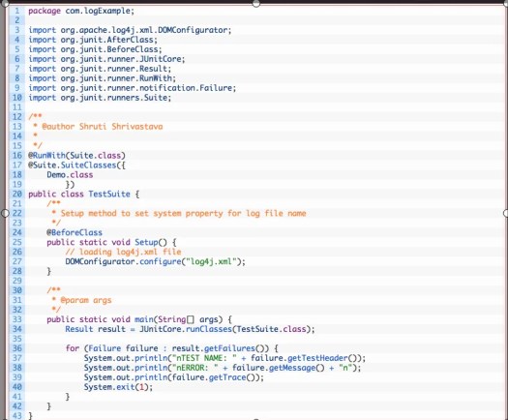The height and width of the screenshot is (420, 508).
Task: Click line number 36 in the gutter
Action: 16,348
